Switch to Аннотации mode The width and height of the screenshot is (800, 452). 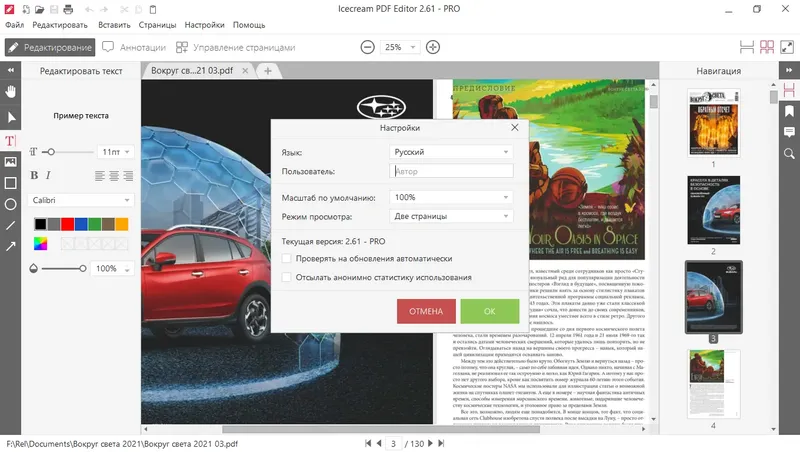pyautogui.click(x=134, y=47)
